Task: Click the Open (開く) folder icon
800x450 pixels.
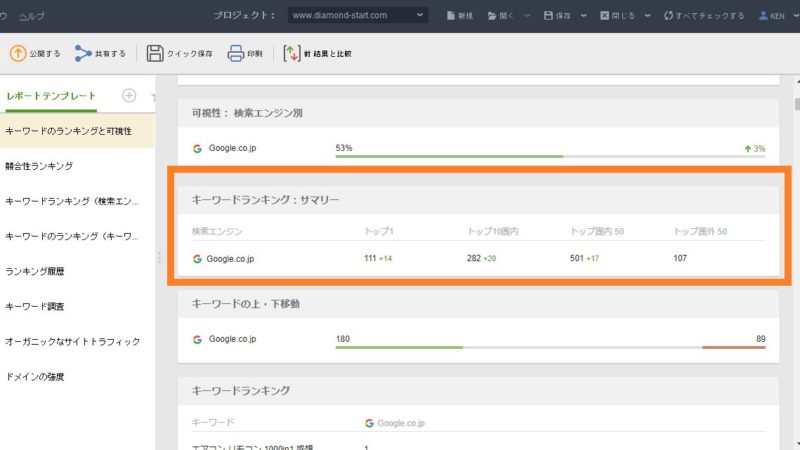Action: tap(492, 16)
